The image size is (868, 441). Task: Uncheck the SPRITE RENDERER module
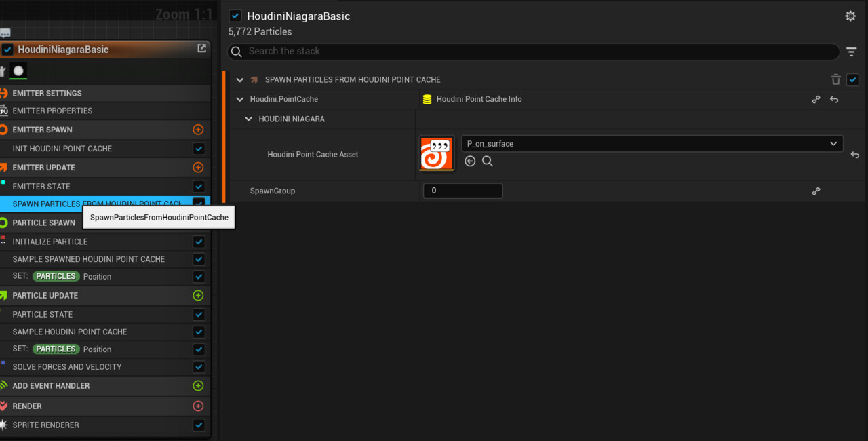click(199, 425)
